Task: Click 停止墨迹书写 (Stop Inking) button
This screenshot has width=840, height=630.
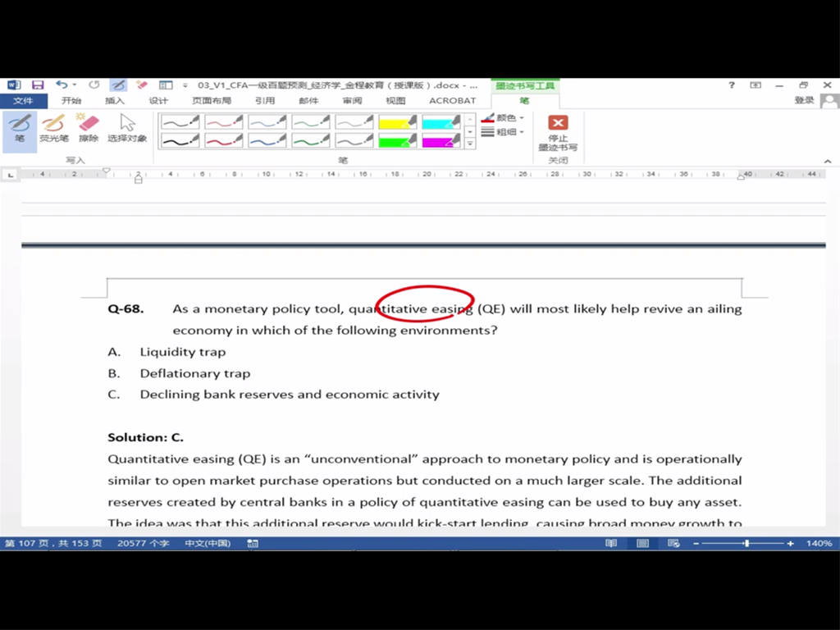Action: (558, 133)
